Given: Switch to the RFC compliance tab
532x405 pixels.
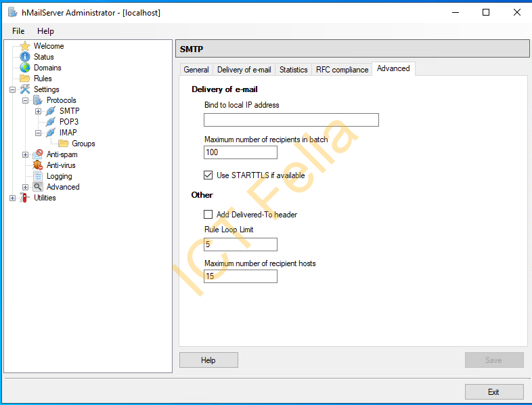Looking at the screenshot, I should (342, 70).
